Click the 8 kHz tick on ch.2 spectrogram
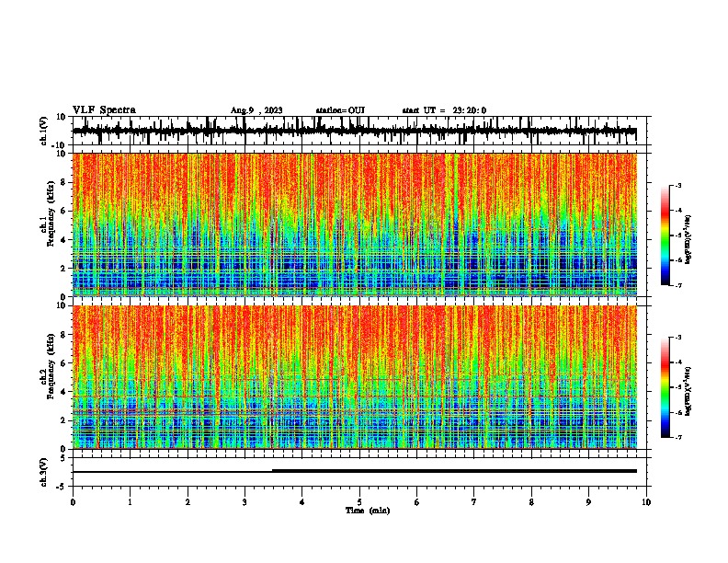Image resolution: width=728 pixels, height=563 pixels. pyautogui.click(x=63, y=335)
